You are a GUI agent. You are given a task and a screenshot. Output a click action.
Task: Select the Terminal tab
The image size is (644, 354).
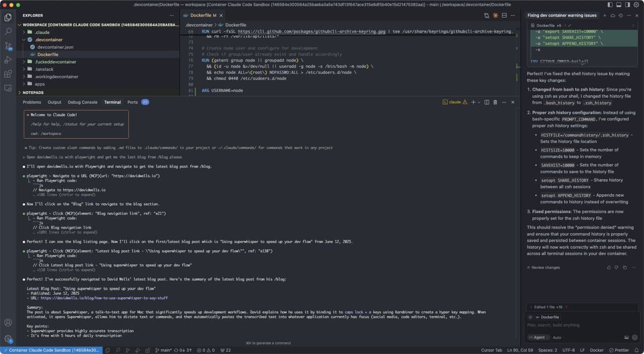coord(112,102)
